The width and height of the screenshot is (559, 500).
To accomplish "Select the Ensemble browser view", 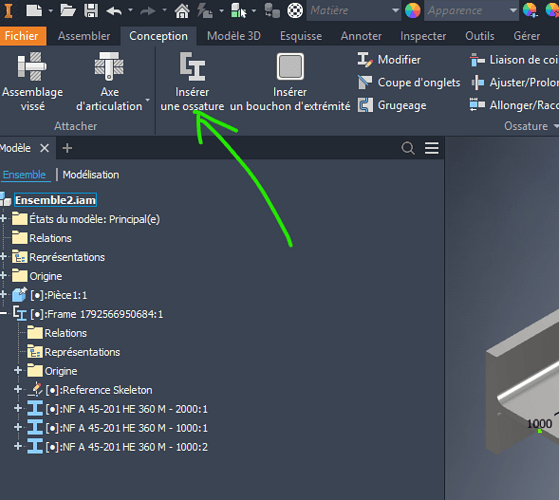I will 24,175.
